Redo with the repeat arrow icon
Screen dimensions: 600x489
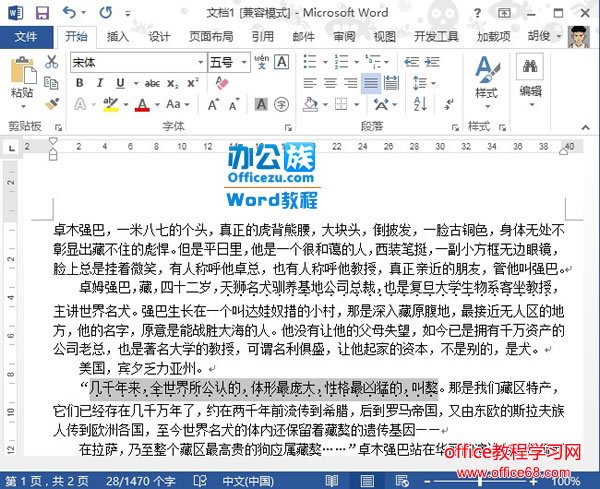(106, 13)
